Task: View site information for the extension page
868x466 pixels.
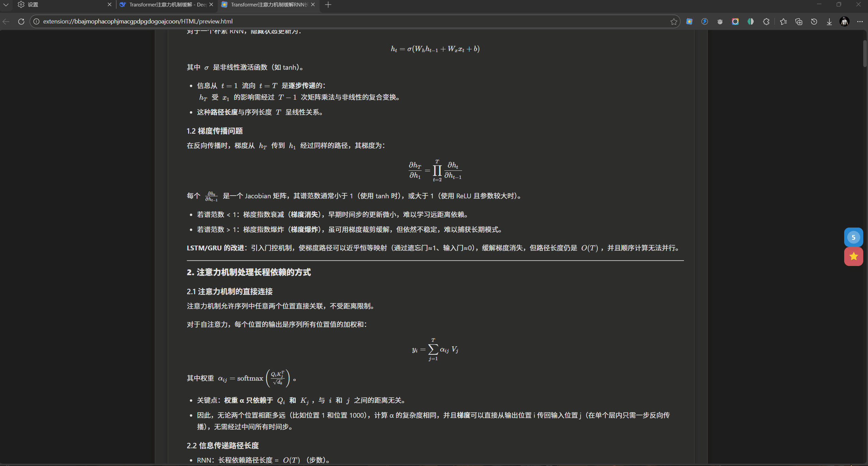Action: coord(36,21)
